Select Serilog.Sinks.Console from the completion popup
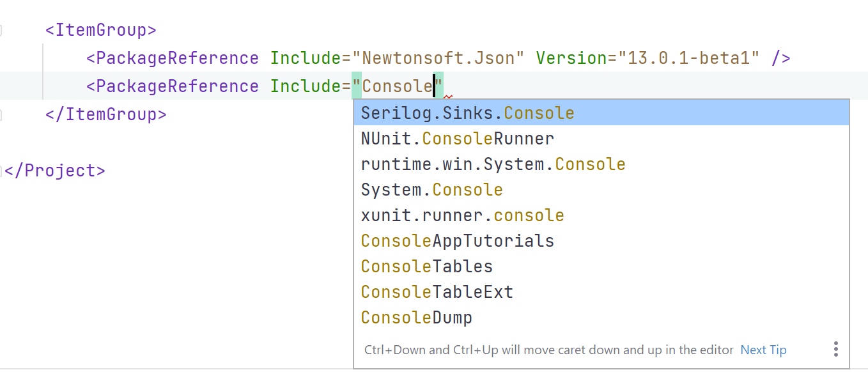 [x=467, y=112]
